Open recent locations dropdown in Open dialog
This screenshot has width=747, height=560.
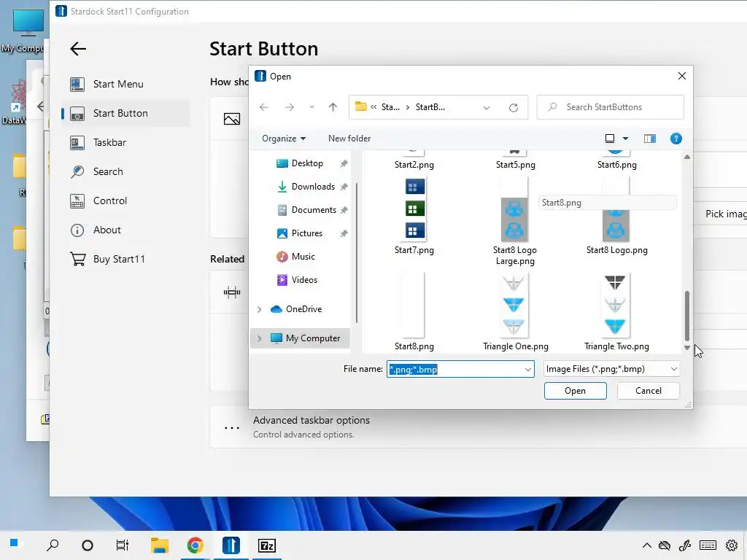[311, 107]
